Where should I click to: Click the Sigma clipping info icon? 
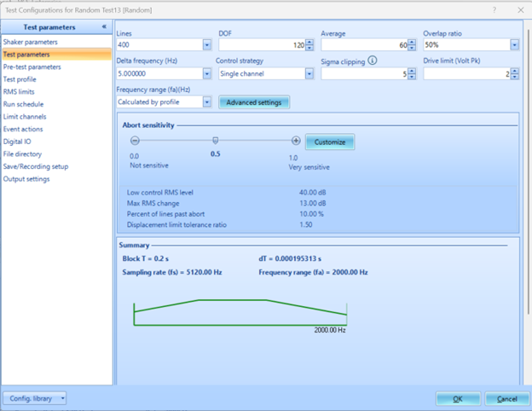tap(373, 61)
